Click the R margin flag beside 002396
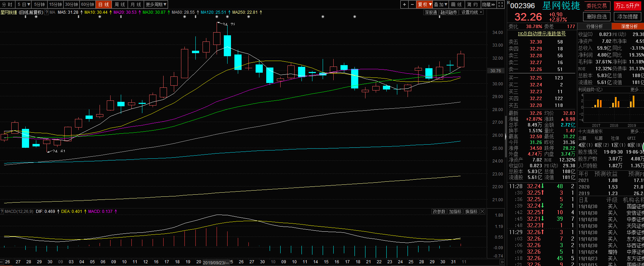 tap(508, 3)
